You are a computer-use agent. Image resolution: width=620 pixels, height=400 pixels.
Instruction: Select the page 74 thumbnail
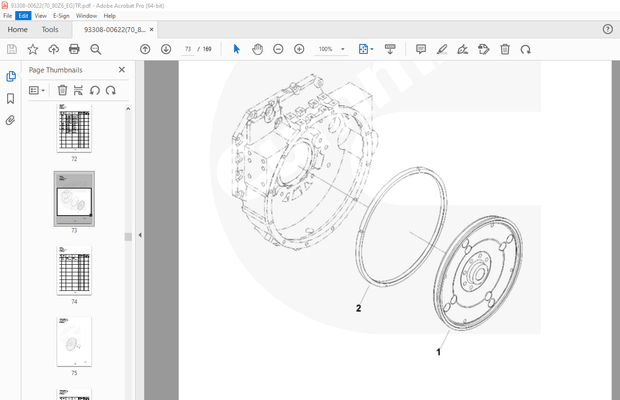[x=74, y=270]
